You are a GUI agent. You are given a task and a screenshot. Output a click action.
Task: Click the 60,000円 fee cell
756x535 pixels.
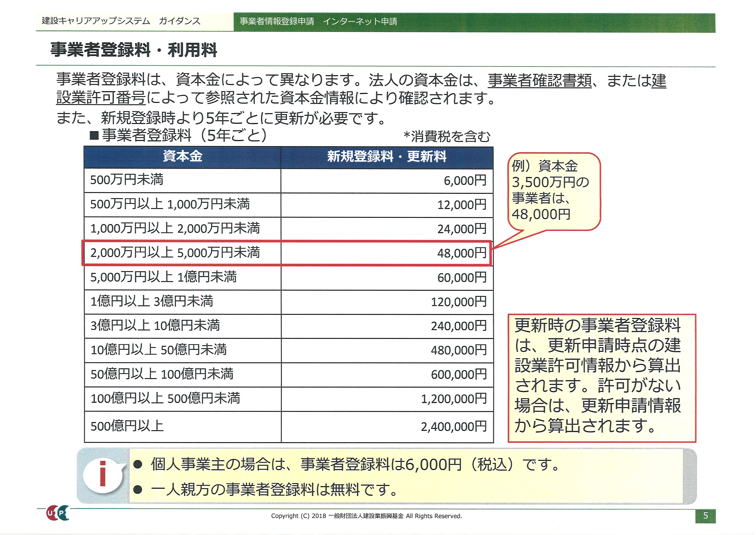coord(387,278)
